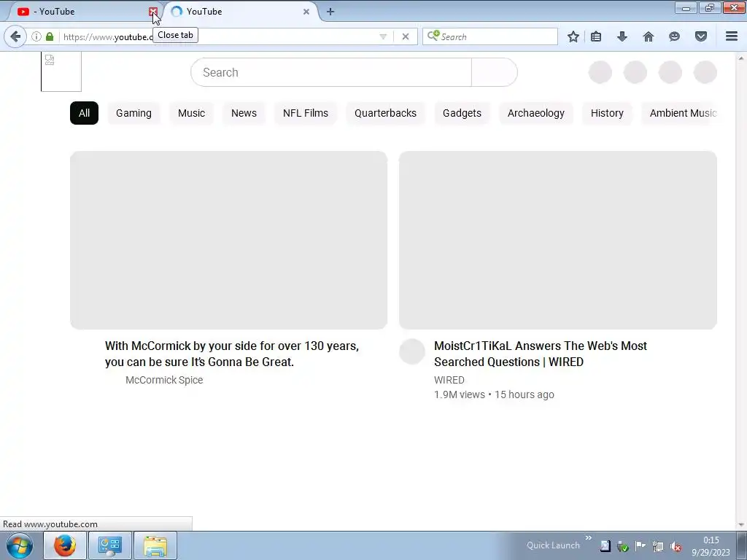The width and height of the screenshot is (747, 560).
Task: Filter by History chip
Action: [607, 113]
